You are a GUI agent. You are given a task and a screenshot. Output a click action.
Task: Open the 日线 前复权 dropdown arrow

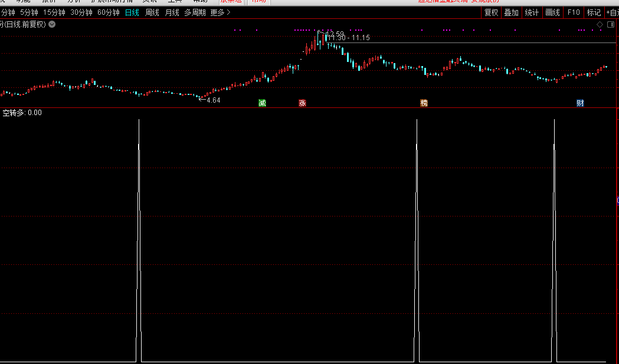click(52, 24)
